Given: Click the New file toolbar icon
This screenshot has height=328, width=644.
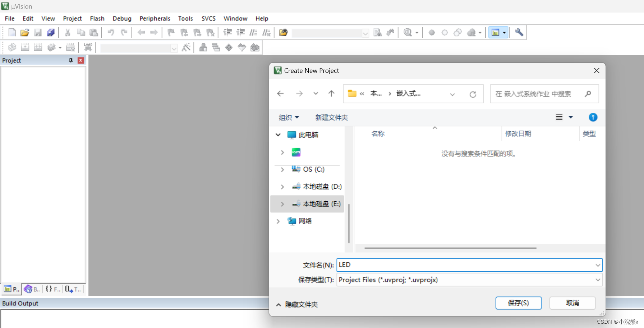Looking at the screenshot, I should click(12, 33).
